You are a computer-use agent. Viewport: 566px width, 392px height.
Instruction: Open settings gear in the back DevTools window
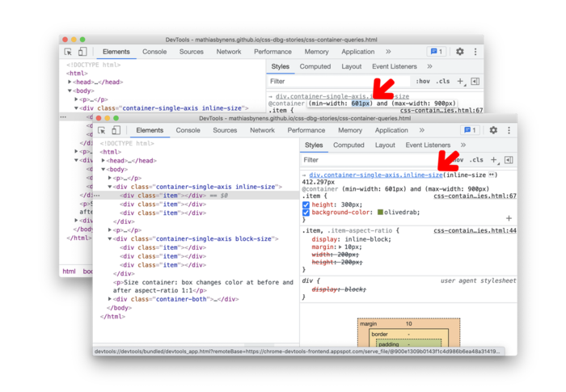click(459, 52)
